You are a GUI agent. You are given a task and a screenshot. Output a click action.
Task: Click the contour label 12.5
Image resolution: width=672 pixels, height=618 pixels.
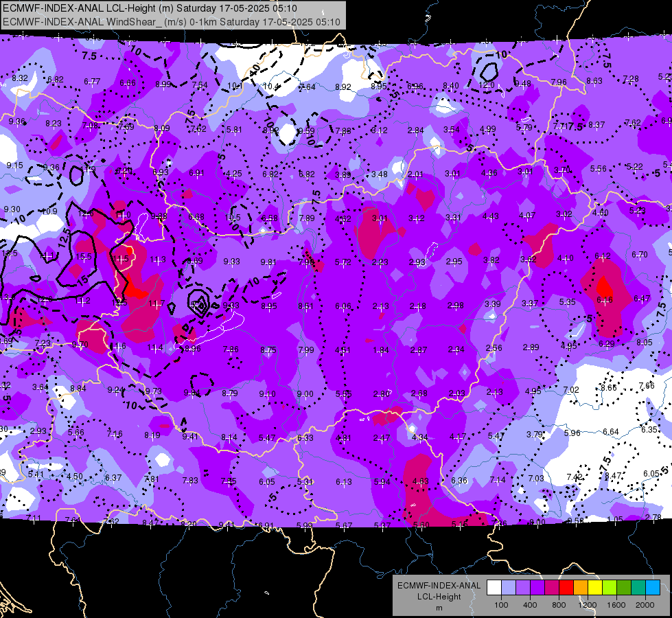coord(65,238)
